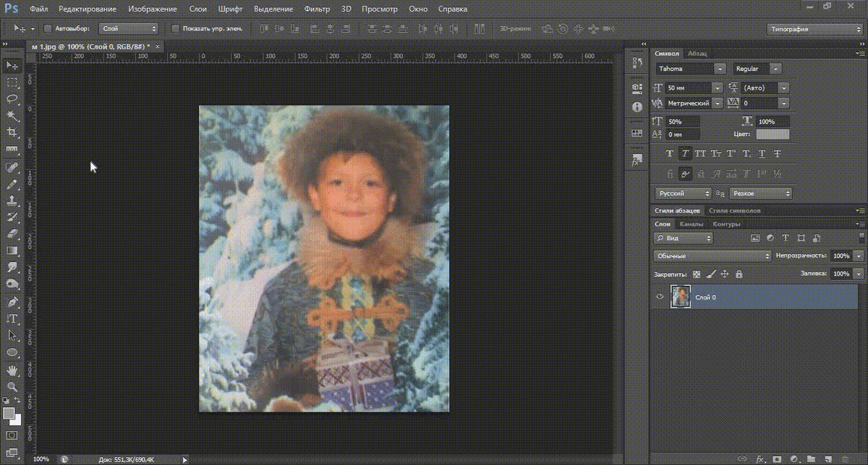Hide Слой 0 using the eye icon

coord(660,297)
